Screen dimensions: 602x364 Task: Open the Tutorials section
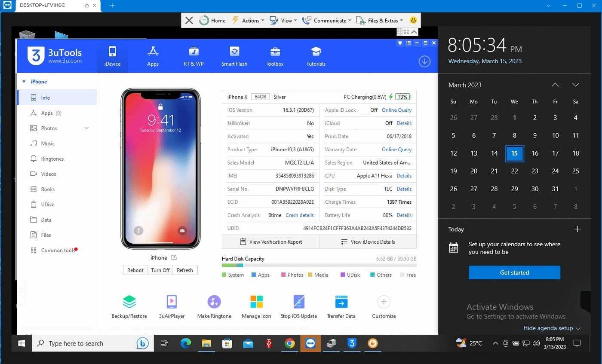pyautogui.click(x=315, y=56)
